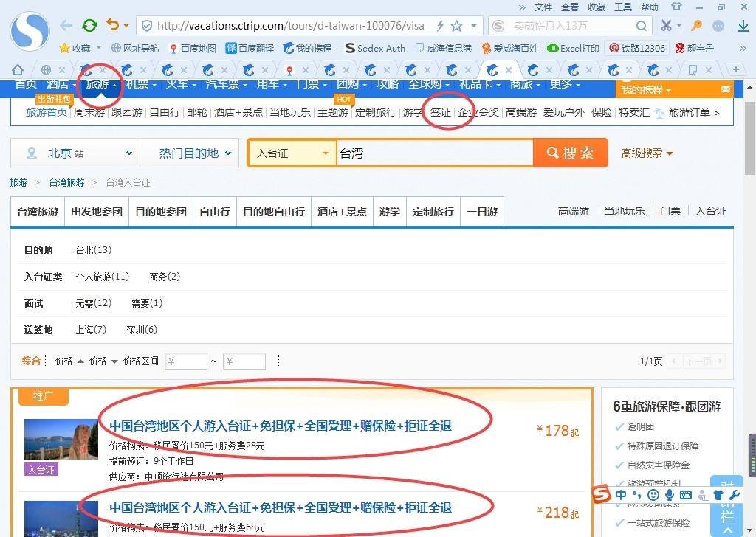This screenshot has width=756, height=537.
Task: Click the minimum price range input field
Action: (186, 361)
